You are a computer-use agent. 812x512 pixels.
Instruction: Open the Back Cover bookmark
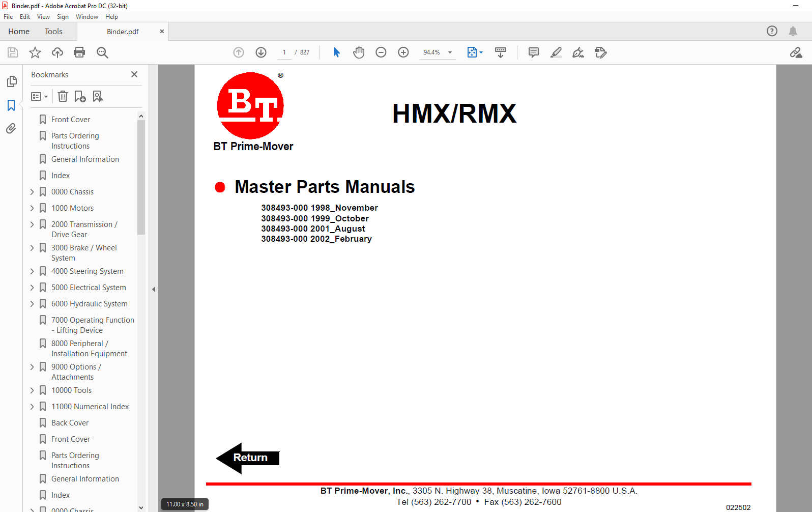70,423
